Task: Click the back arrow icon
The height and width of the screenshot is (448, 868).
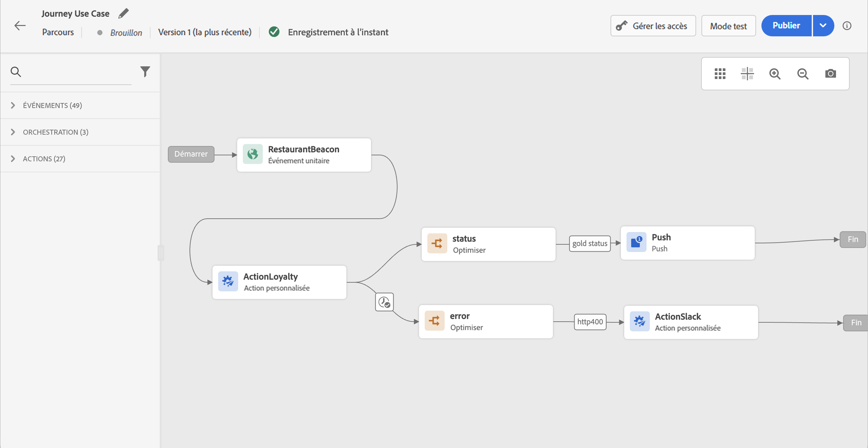Action: click(x=20, y=26)
